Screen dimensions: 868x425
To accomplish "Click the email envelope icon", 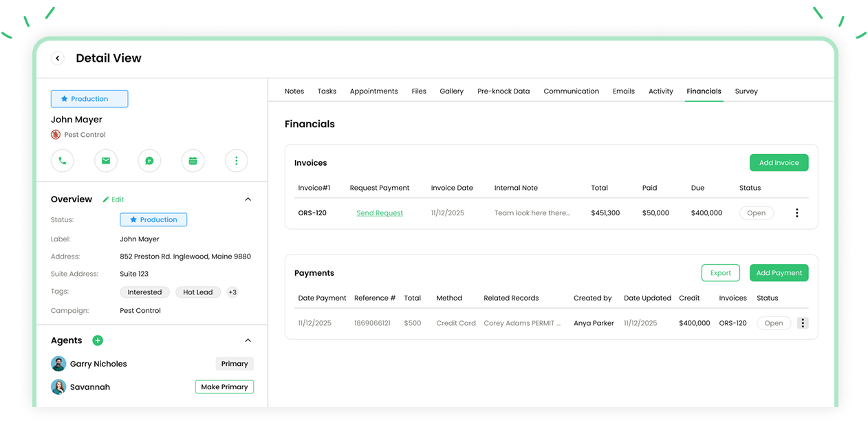I will 106,161.
